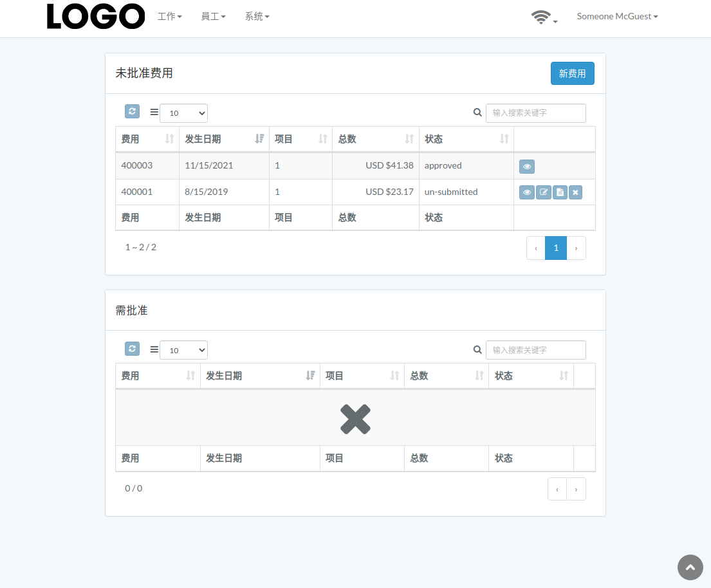Select page 1 in 未批准费用 pagination
Image resolution: width=711 pixels, height=588 pixels.
[556, 248]
